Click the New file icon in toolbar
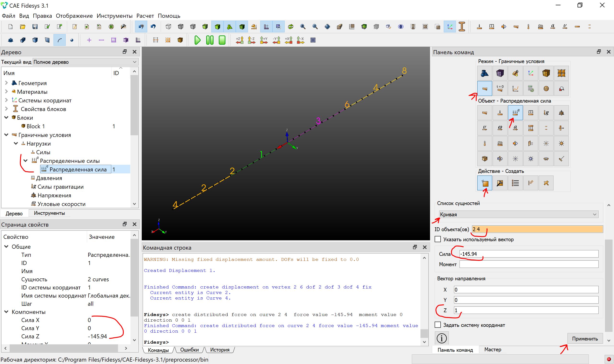The image size is (614, 364). coord(10,26)
